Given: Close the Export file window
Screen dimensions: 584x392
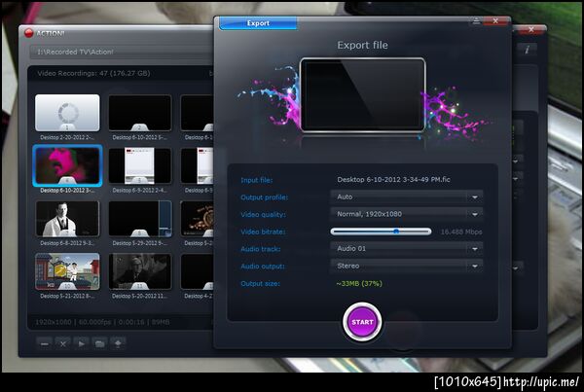Looking at the screenshot, I should [x=495, y=21].
